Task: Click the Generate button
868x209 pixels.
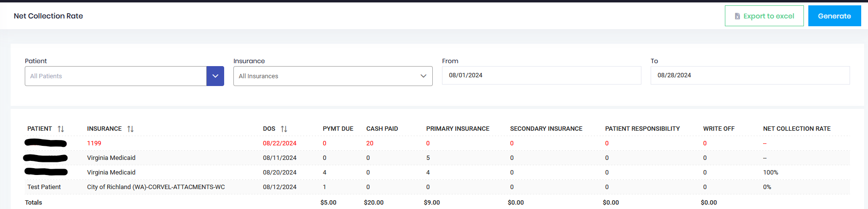Action: click(834, 16)
